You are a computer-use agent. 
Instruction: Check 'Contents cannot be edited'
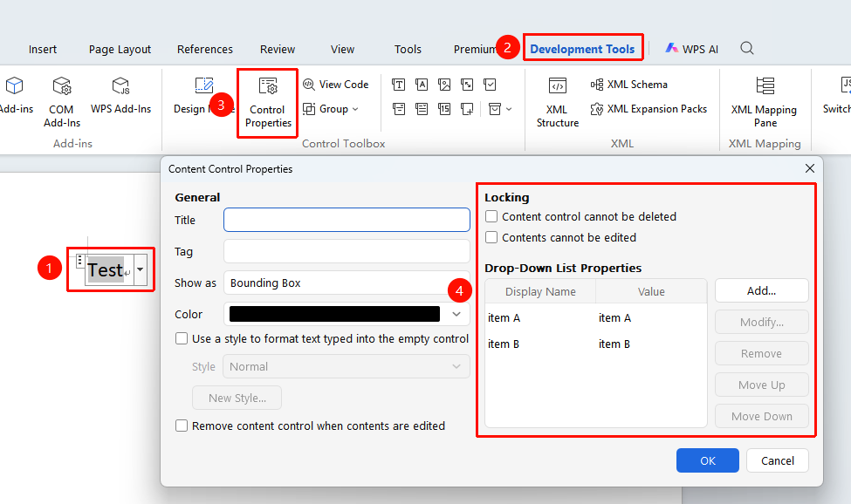(x=491, y=237)
